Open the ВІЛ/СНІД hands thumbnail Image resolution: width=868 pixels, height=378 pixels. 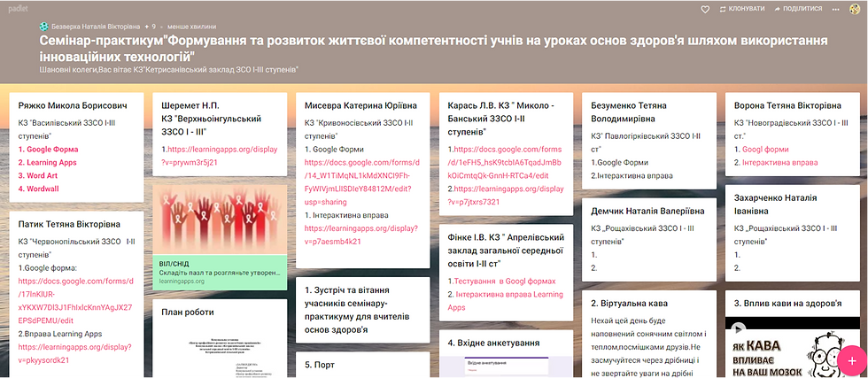click(220, 220)
